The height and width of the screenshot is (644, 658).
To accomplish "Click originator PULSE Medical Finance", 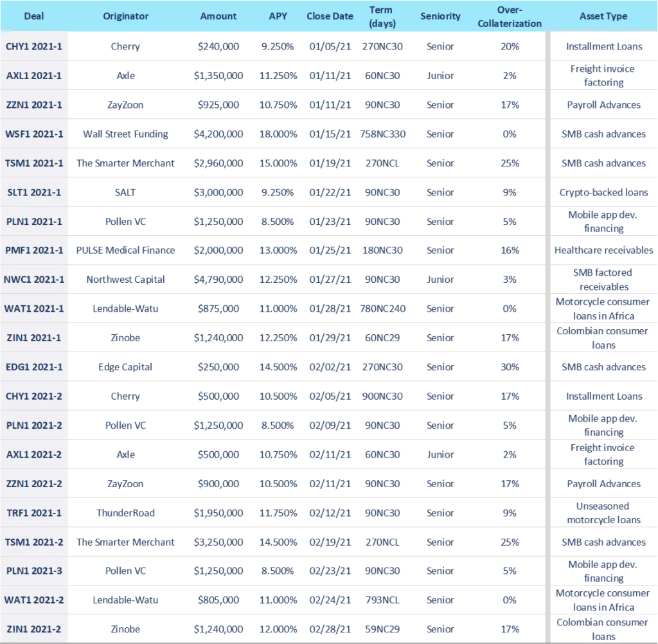I will [125, 250].
